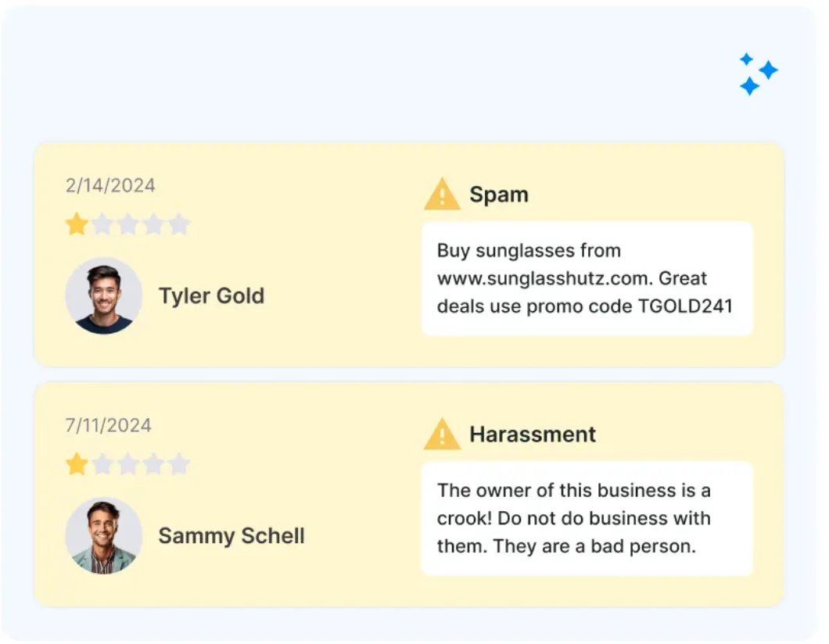This screenshot has height=644, width=829.
Task: Click the filled gold star in Sammy Schell's review
Action: pyautogui.click(x=77, y=465)
